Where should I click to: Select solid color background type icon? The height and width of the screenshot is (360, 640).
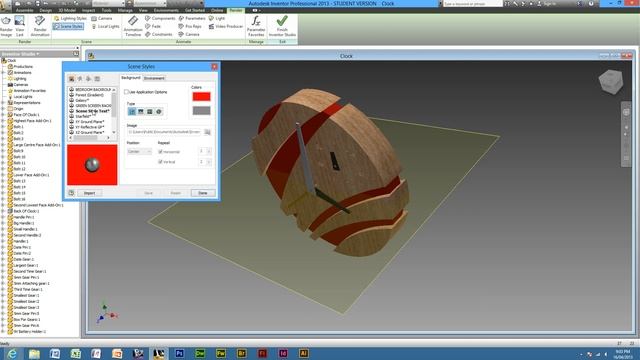tap(132, 111)
